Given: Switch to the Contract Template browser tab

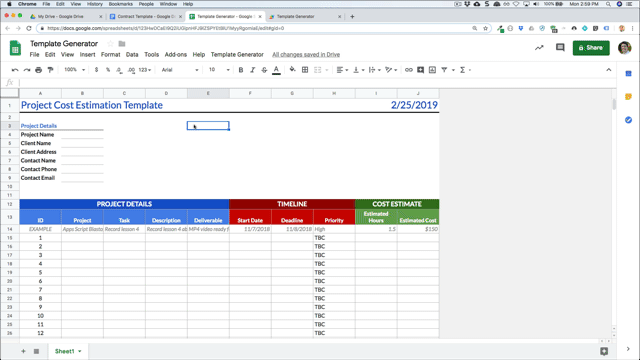Looking at the screenshot, I should (146, 17).
